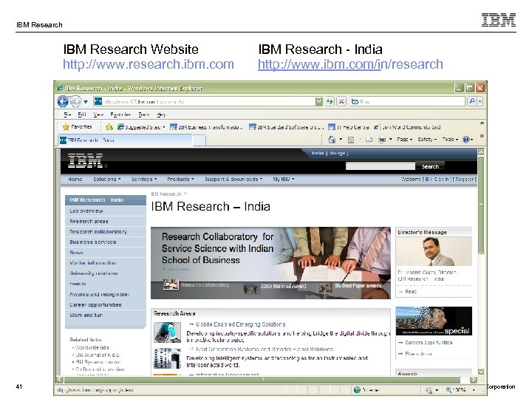Select the IBM Research - India browser tab
Image resolution: width=532 pixels, height=399 pixels.
(x=126, y=140)
